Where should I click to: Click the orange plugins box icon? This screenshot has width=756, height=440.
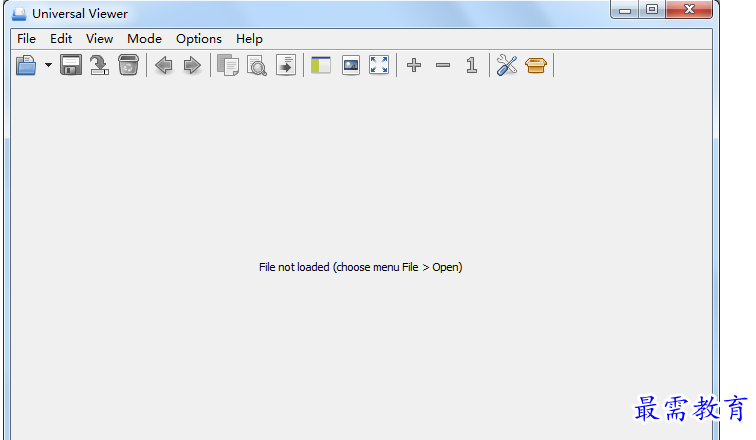click(x=536, y=65)
